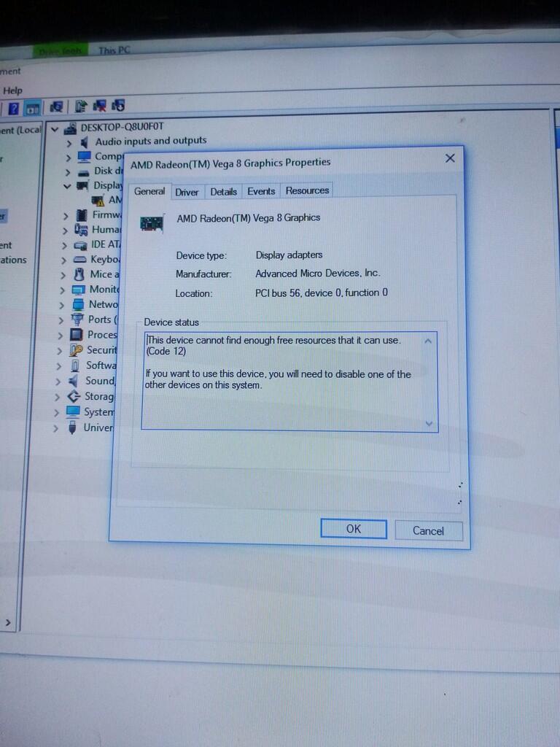Viewport: 560px width, 747px height.
Task: Expand the Processors chevron
Action: pyautogui.click(x=61, y=336)
